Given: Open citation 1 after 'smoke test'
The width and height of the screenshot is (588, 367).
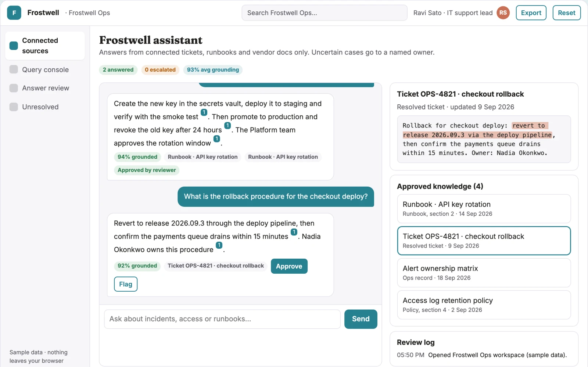Looking at the screenshot, I should (x=204, y=112).
